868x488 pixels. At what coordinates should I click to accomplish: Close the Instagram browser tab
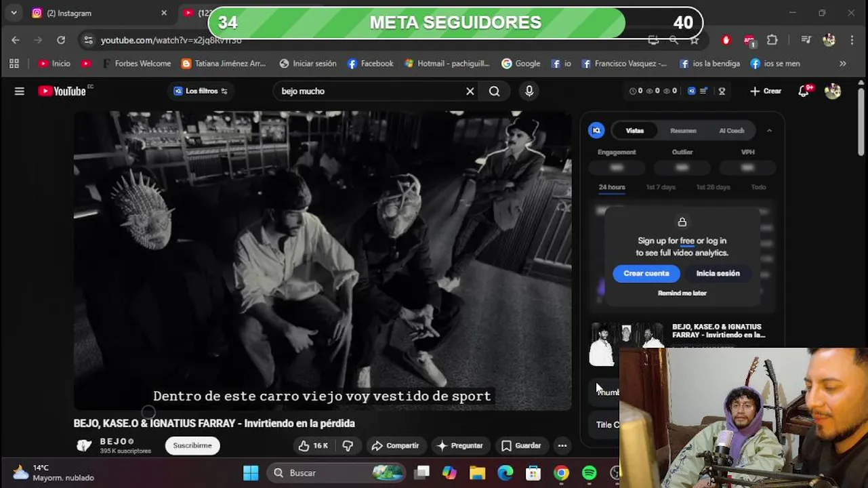tap(164, 13)
